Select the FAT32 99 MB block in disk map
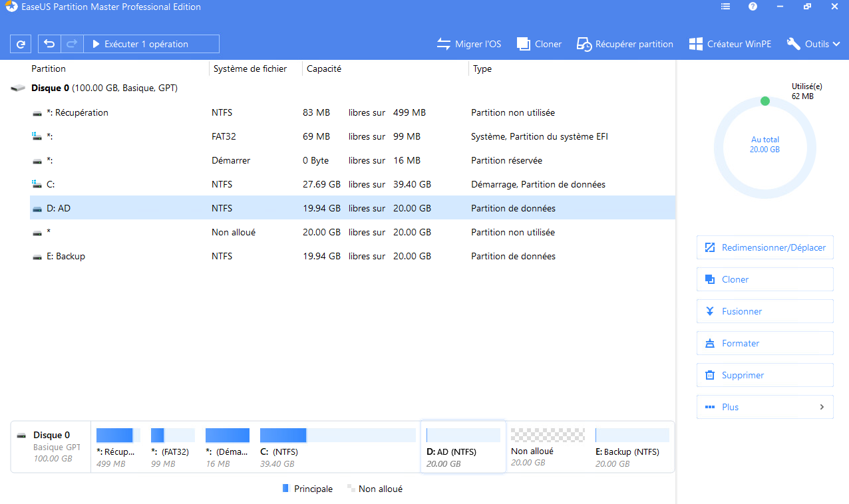 (x=172, y=447)
